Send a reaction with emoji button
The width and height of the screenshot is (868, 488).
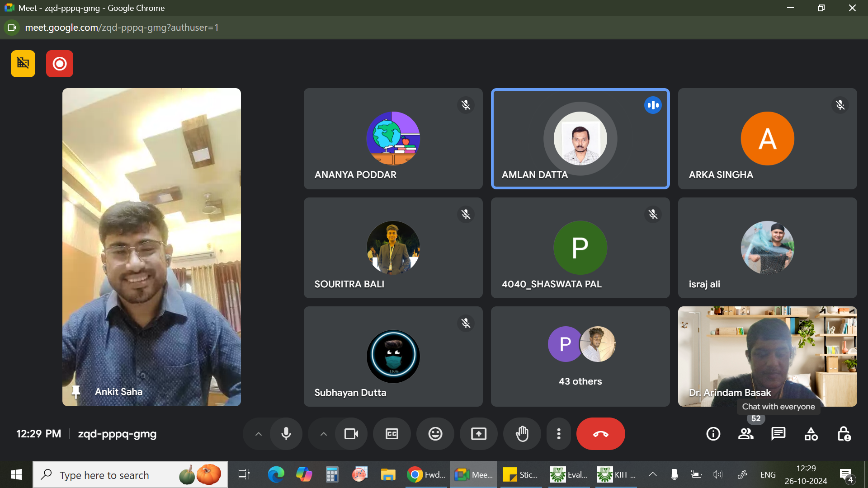coord(435,434)
